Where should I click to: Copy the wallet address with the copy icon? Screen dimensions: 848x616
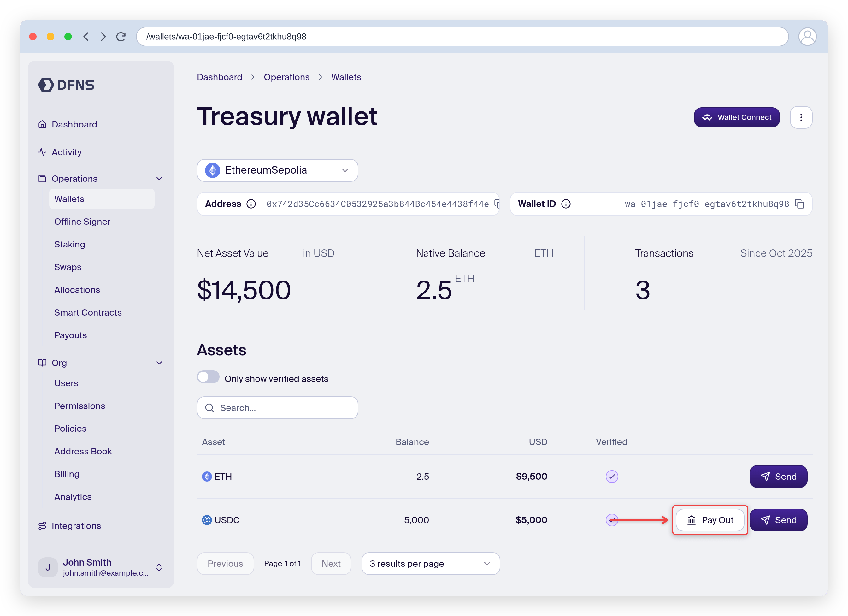(497, 204)
